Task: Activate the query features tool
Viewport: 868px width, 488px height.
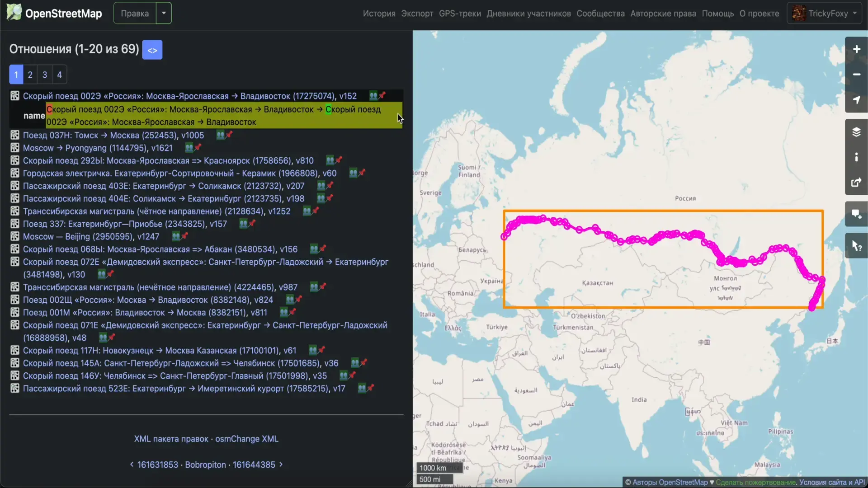Action: pyautogui.click(x=856, y=246)
